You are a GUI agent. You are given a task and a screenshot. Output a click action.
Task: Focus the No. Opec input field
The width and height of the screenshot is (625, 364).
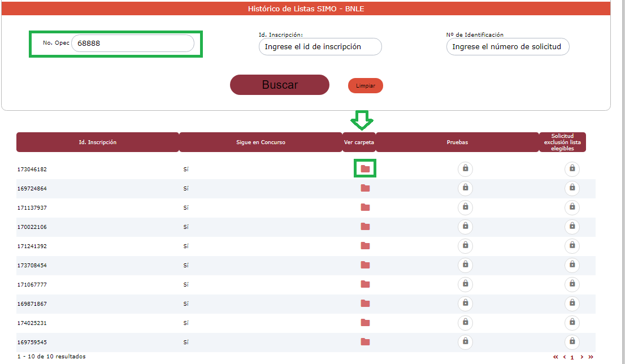[132, 44]
